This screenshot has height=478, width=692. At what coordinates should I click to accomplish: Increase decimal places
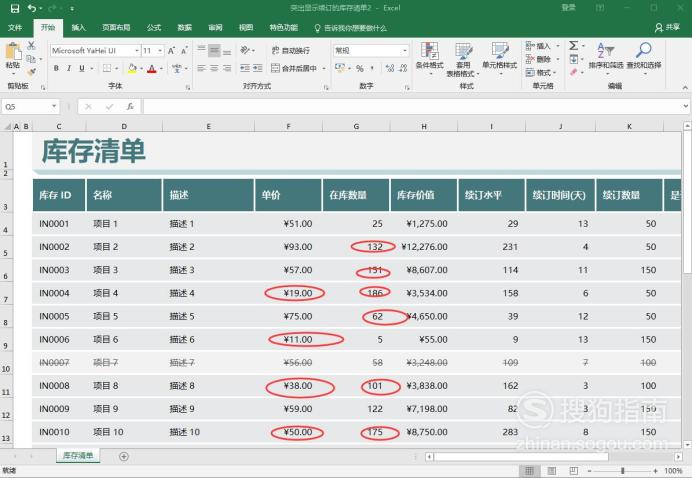tap(389, 68)
